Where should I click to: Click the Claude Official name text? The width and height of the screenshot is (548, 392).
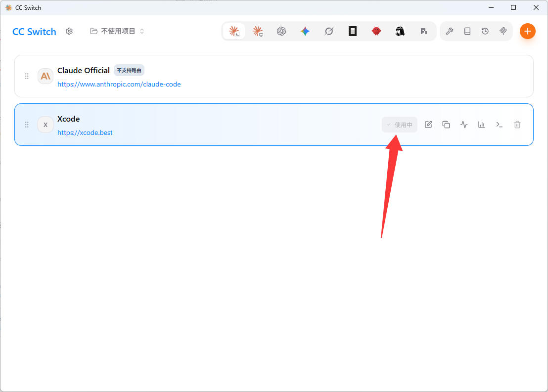point(84,71)
